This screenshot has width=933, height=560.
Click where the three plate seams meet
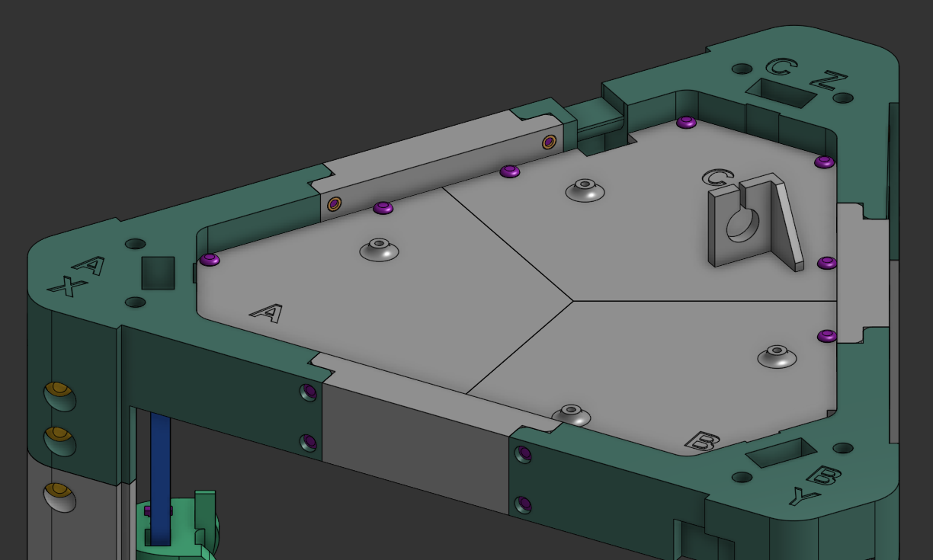(x=573, y=301)
